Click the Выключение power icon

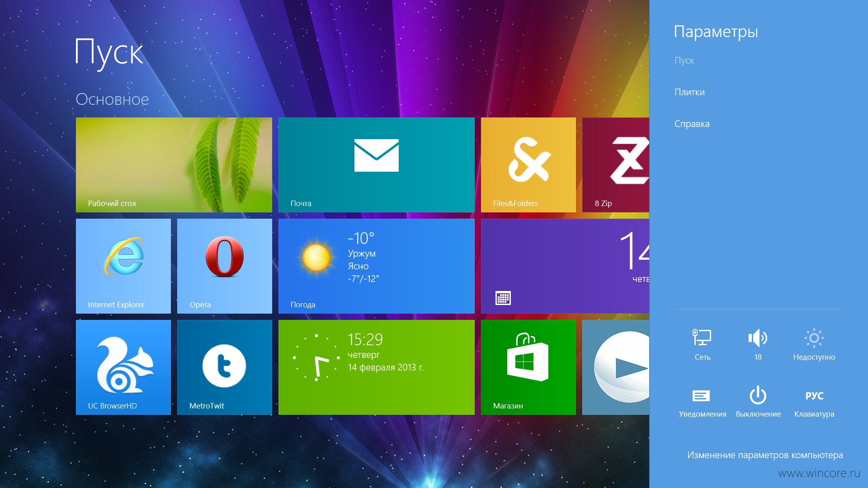point(758,401)
